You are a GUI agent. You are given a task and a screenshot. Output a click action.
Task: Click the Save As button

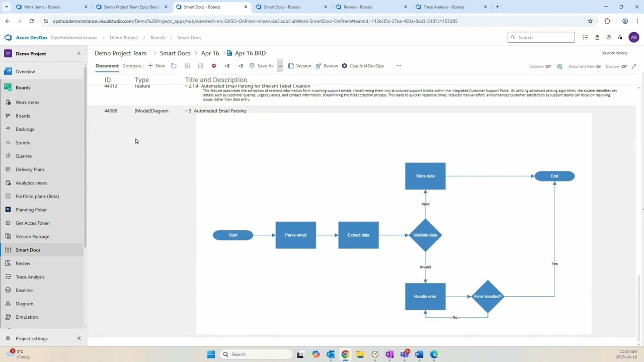click(262, 66)
